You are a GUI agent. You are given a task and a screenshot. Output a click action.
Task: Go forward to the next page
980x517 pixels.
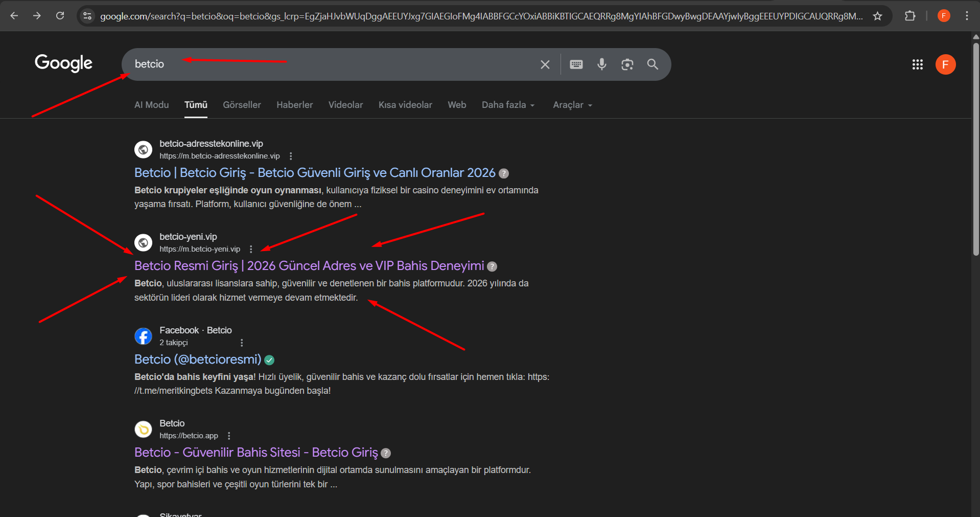37,16
